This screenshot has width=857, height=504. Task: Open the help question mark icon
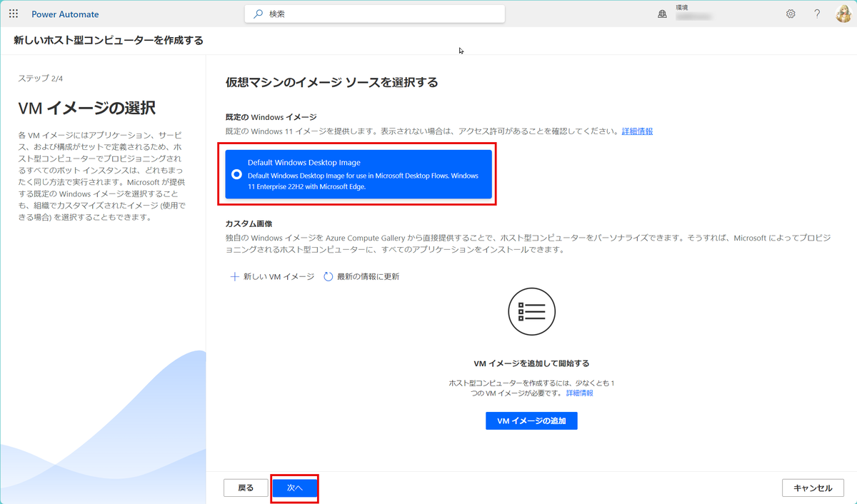click(817, 14)
